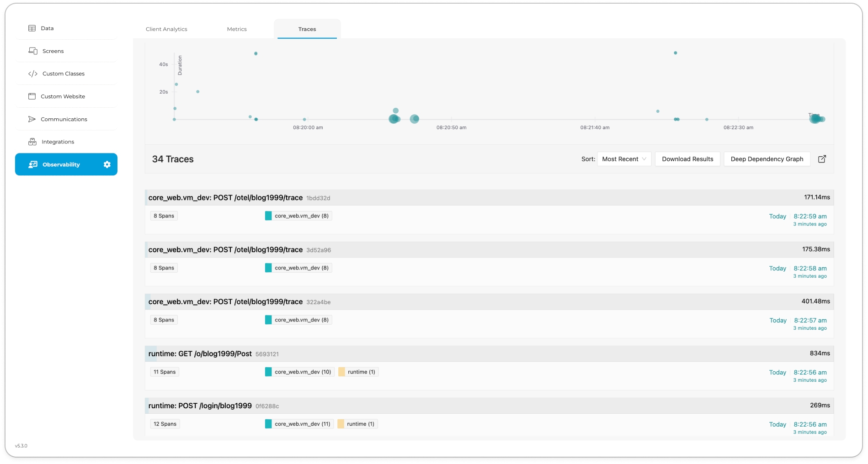Image resolution: width=868 pixels, height=464 pixels.
Task: Open Observability settings gear icon
Action: (x=107, y=164)
